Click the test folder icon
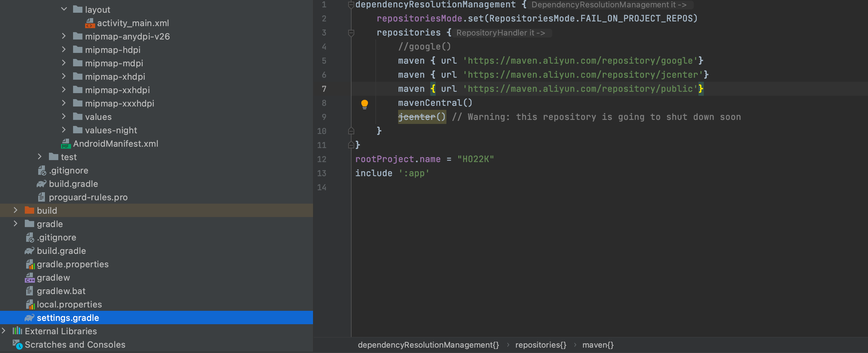The height and width of the screenshot is (353, 868). [54, 157]
